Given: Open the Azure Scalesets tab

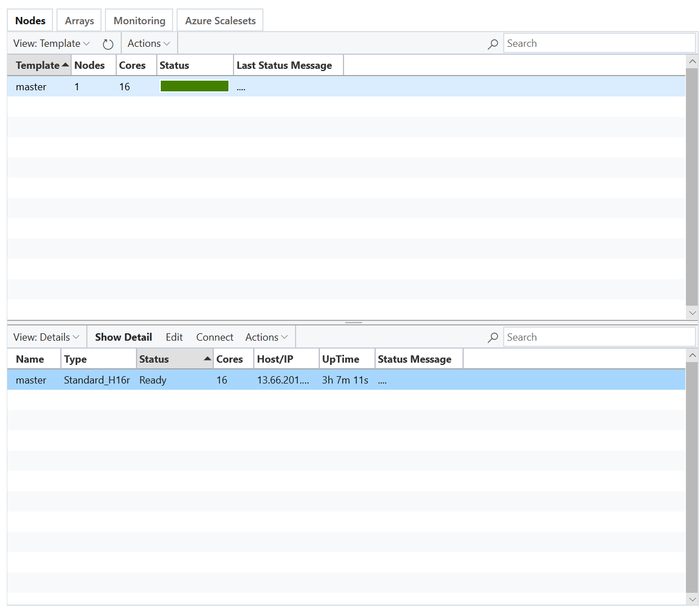Looking at the screenshot, I should coord(219,20).
